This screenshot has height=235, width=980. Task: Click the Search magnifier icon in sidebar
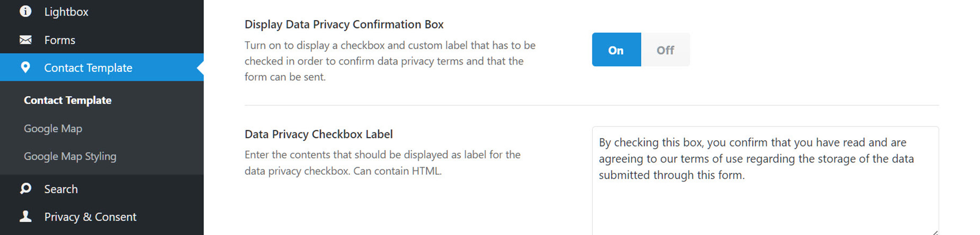(x=25, y=188)
